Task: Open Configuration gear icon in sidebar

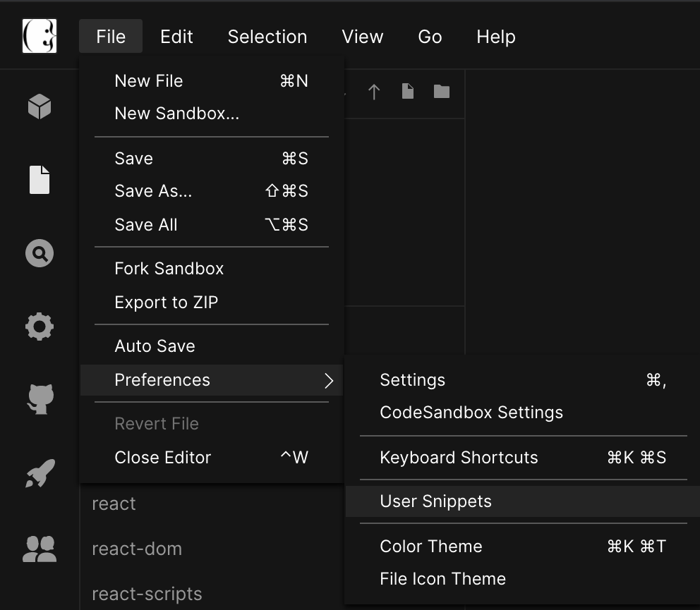Action: [40, 327]
